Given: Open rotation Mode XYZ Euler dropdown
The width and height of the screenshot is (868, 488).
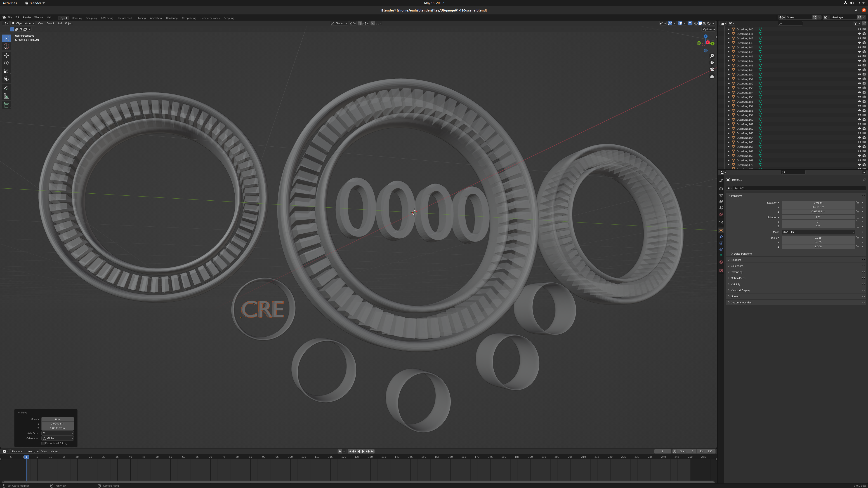Looking at the screenshot, I should (818, 232).
